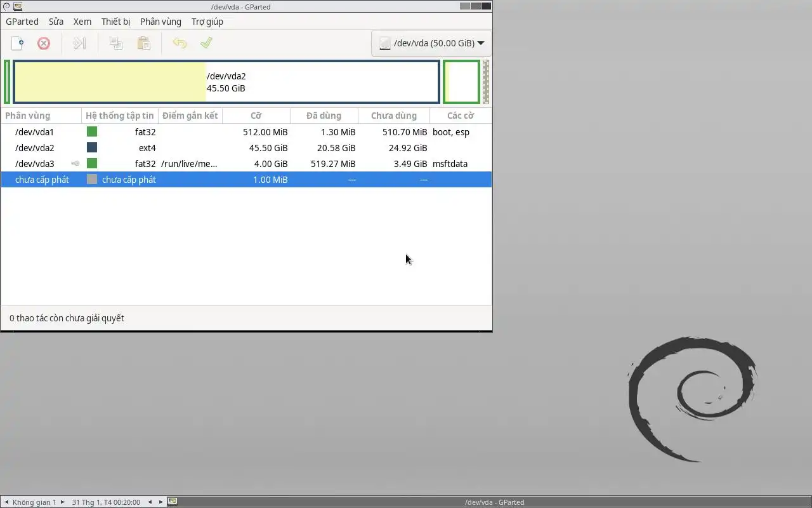Select the /dev/vda2 block in the disk graphic
The width and height of the screenshot is (812, 508).
[226, 82]
